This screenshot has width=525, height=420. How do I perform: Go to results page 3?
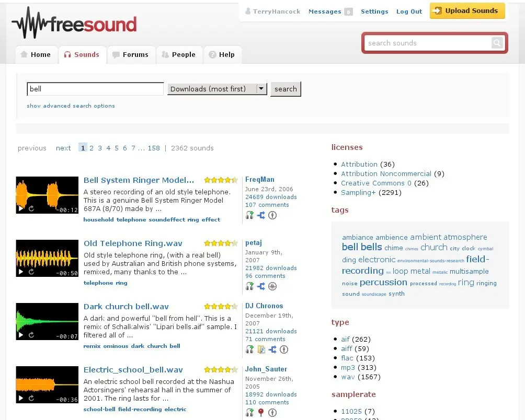coord(100,148)
